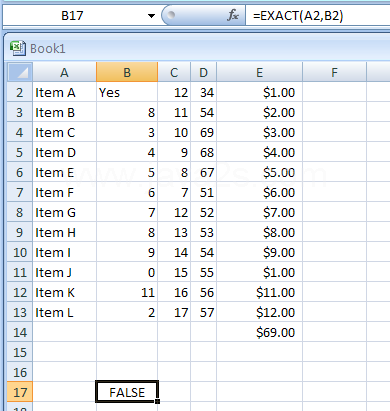Click cell containing Item C

tap(64, 132)
